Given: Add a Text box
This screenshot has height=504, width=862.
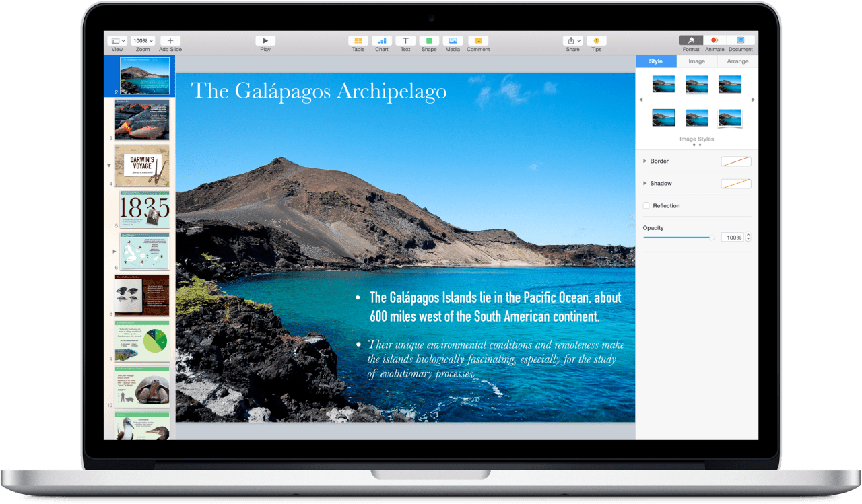Looking at the screenshot, I should pos(405,41).
